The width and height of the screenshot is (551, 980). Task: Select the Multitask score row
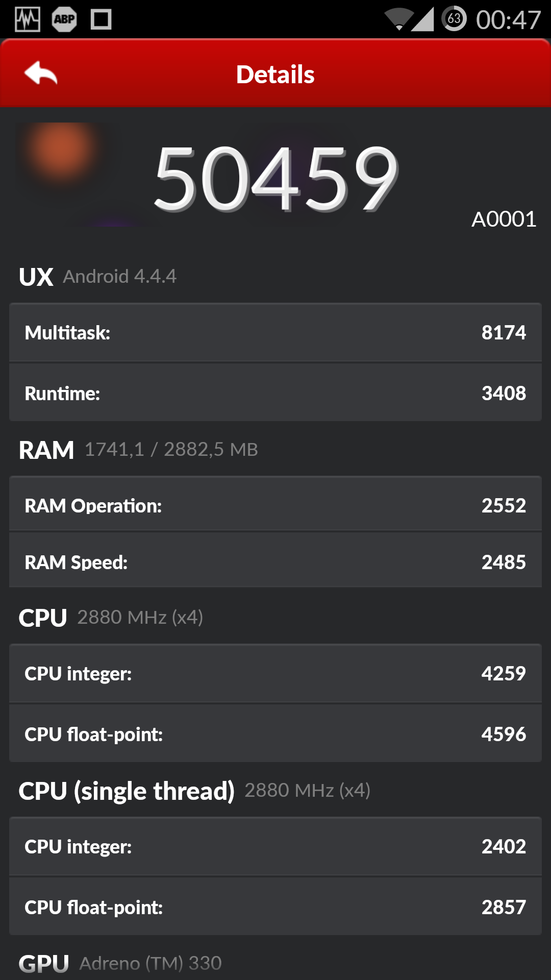click(275, 332)
